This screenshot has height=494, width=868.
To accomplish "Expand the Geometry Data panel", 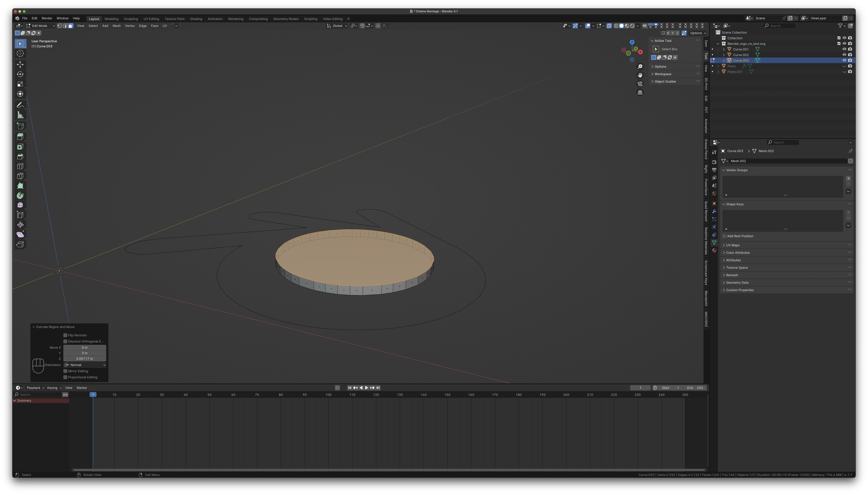I will [737, 283].
